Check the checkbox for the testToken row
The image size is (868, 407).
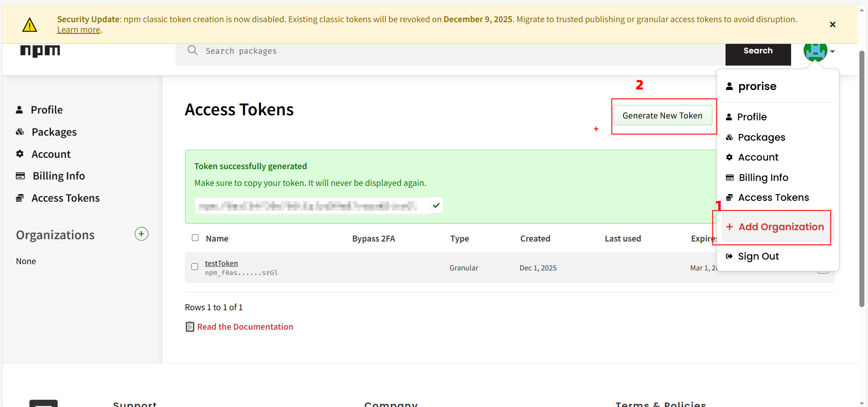(x=194, y=266)
